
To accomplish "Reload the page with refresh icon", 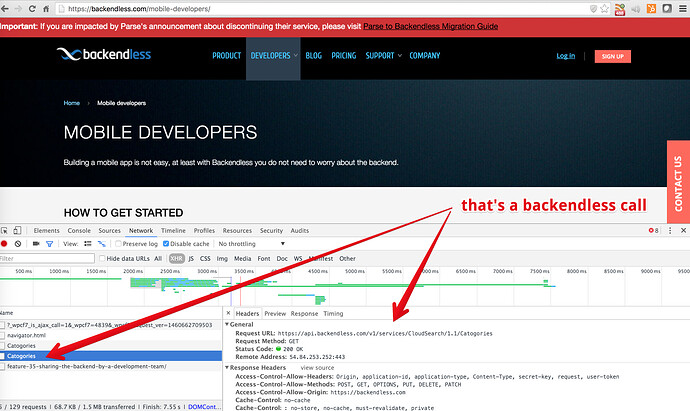I will coord(32,9).
